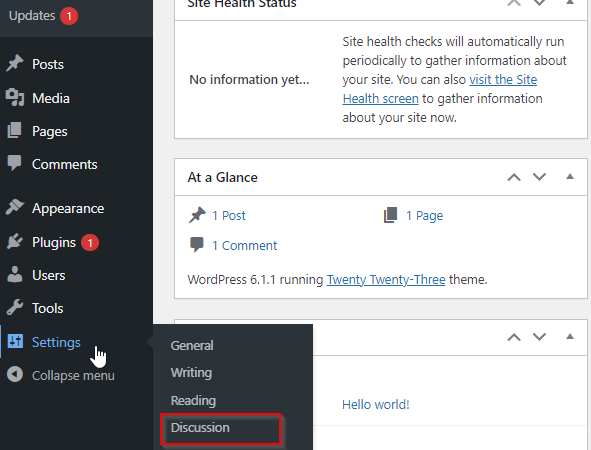
Task: Click the Collapse menu arrow icon
Action: tap(15, 375)
